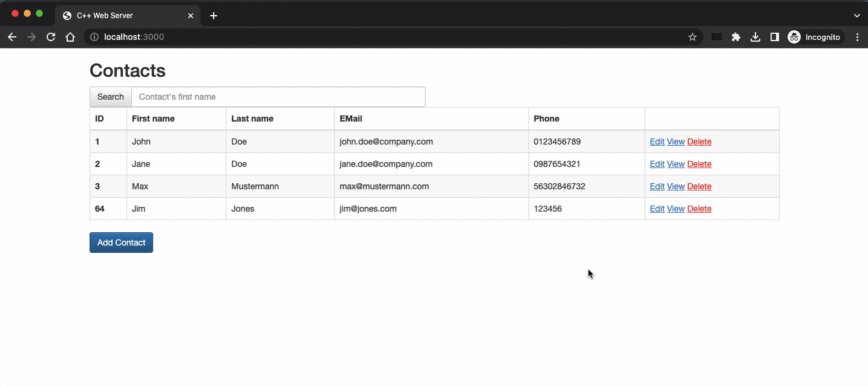Delete the Jim Jones contact

pyautogui.click(x=699, y=209)
